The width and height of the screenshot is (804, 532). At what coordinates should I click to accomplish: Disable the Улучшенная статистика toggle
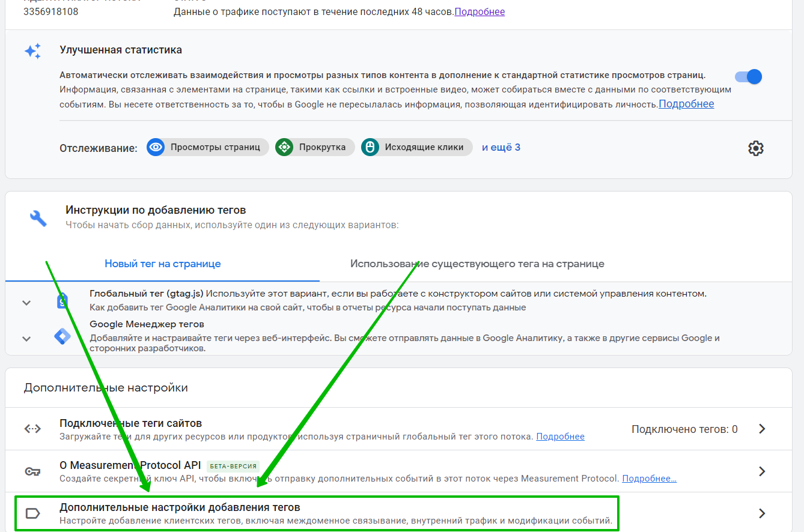click(x=748, y=77)
